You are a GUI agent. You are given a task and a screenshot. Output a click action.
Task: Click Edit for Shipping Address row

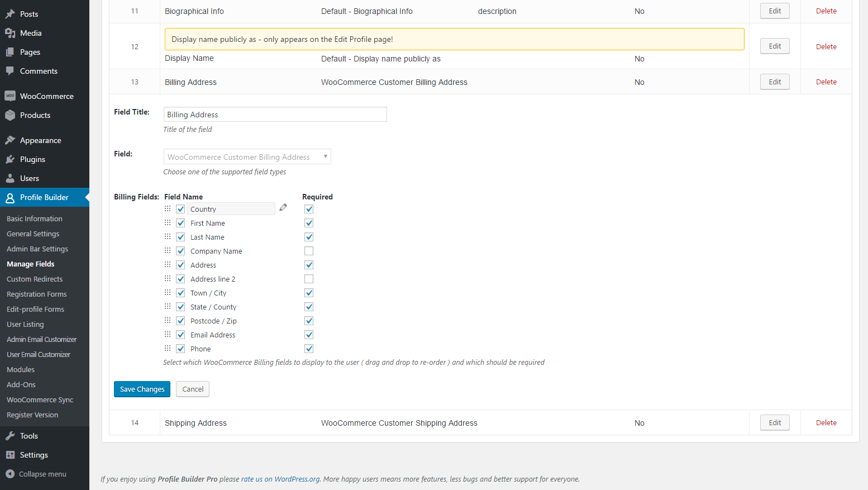tap(775, 422)
